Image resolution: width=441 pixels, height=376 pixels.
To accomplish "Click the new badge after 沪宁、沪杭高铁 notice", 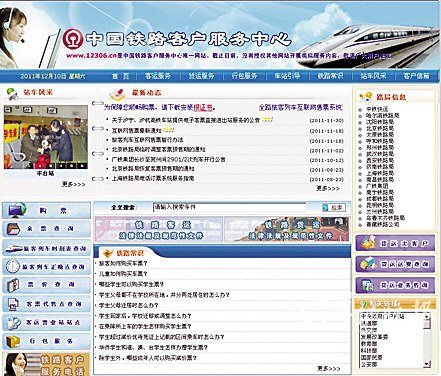I will pyautogui.click(x=267, y=119).
